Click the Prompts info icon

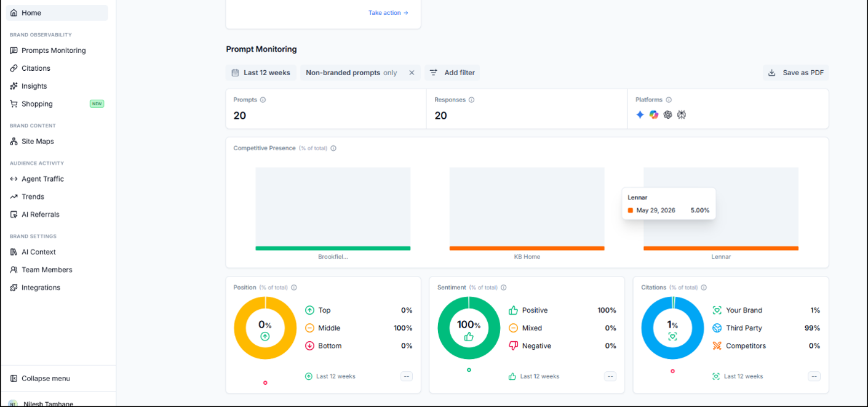click(263, 100)
